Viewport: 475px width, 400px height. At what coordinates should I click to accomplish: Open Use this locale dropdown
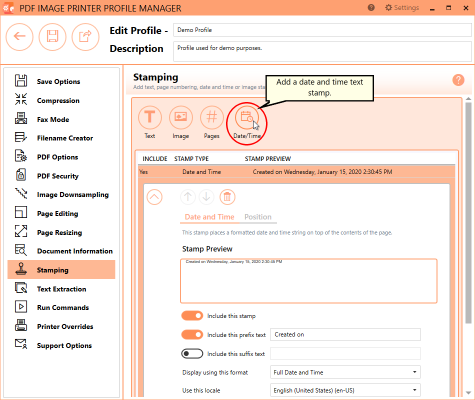click(345, 390)
